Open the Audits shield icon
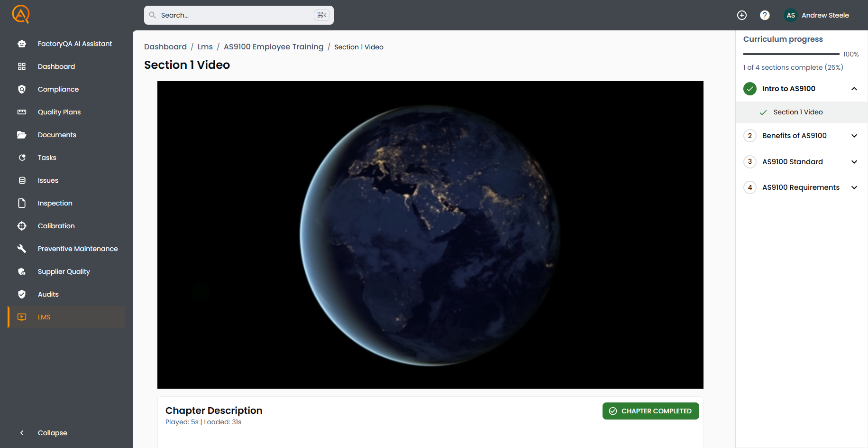 pyautogui.click(x=22, y=294)
